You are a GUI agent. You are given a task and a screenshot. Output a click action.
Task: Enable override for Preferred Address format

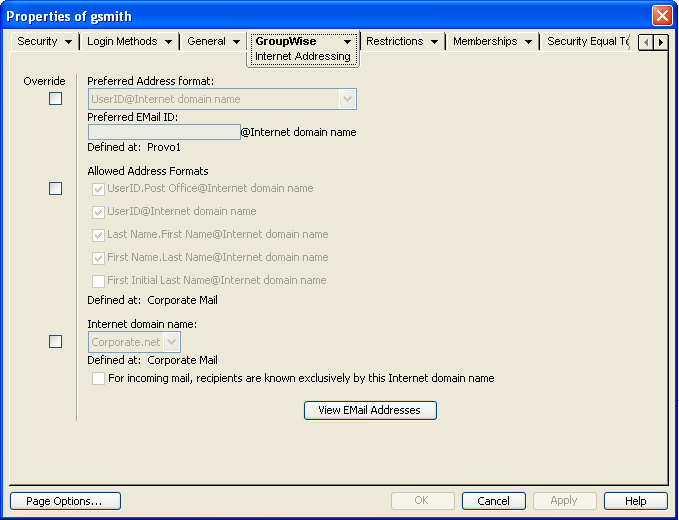(55, 99)
